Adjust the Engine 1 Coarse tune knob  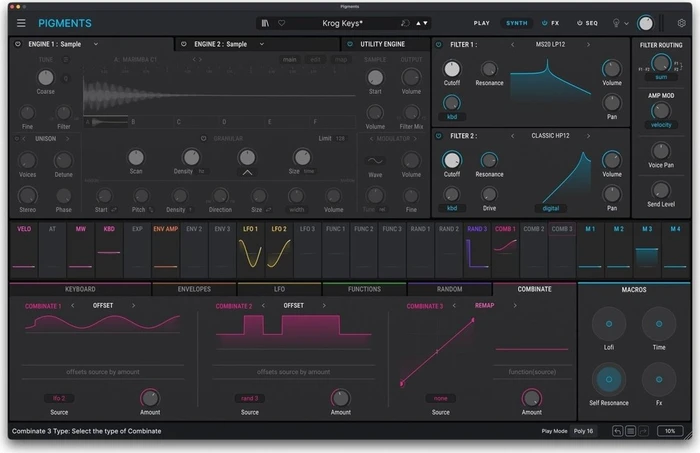tap(46, 78)
